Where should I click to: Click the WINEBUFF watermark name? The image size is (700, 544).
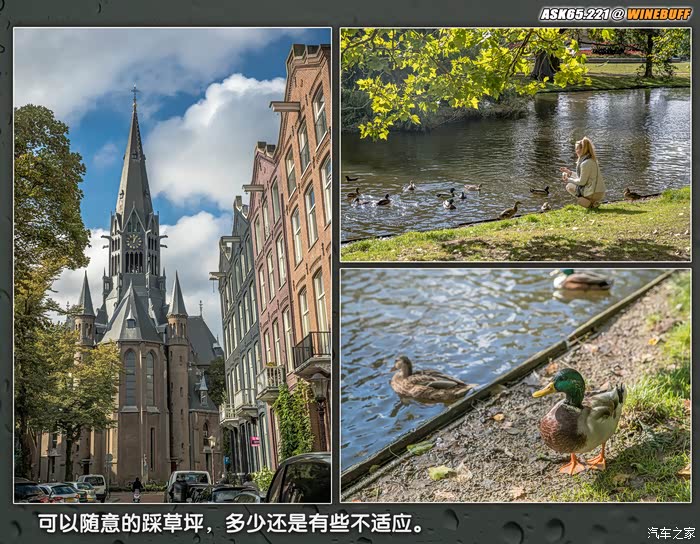pyautogui.click(x=658, y=14)
